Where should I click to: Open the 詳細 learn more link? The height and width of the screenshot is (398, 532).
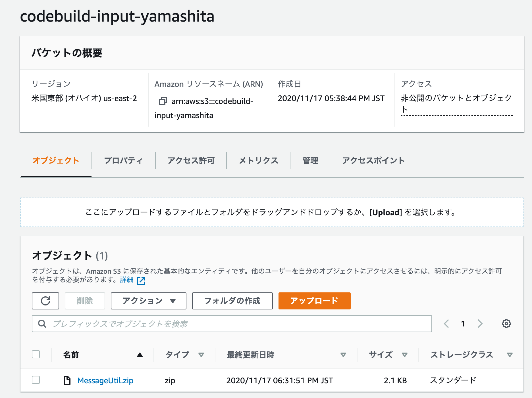(x=127, y=280)
